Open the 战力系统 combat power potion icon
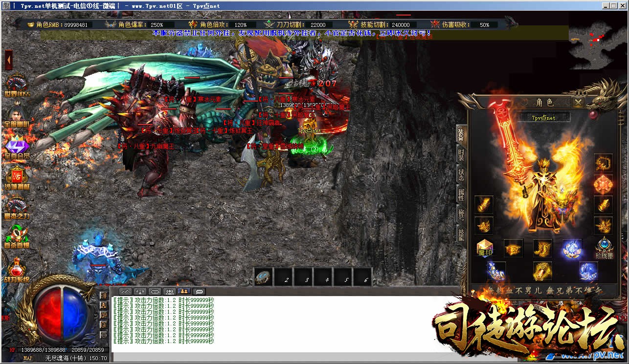Image resolution: width=629 pixels, height=364 pixels. coord(17,270)
